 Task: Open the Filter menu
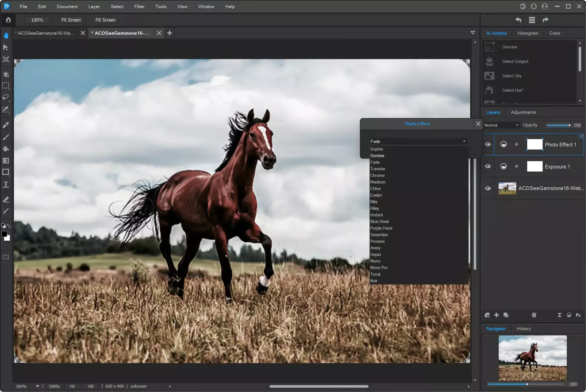[139, 7]
